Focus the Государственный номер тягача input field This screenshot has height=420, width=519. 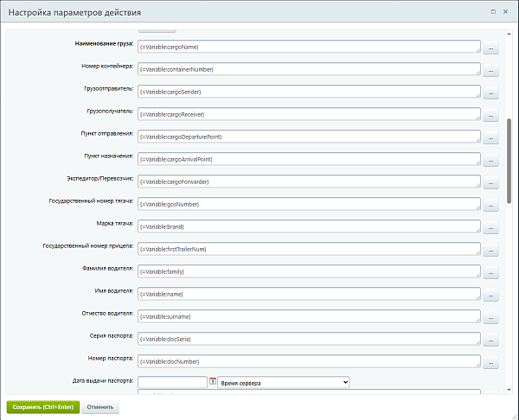(309, 204)
